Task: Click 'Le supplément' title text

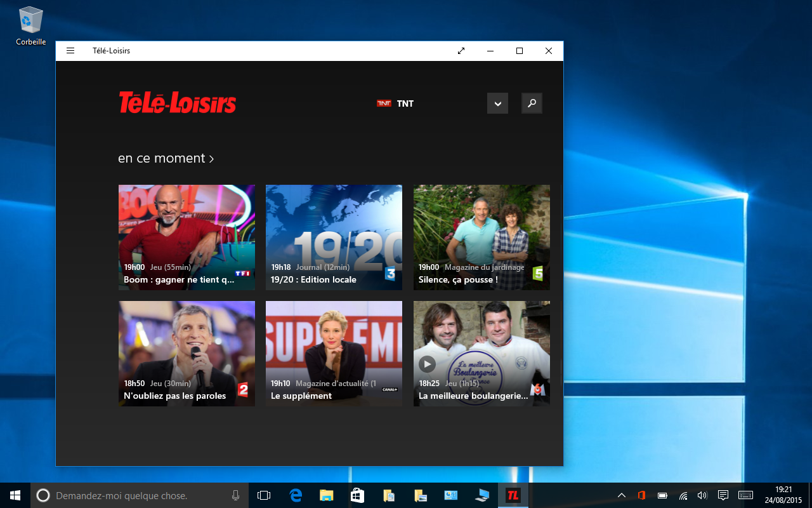Action: point(301,396)
